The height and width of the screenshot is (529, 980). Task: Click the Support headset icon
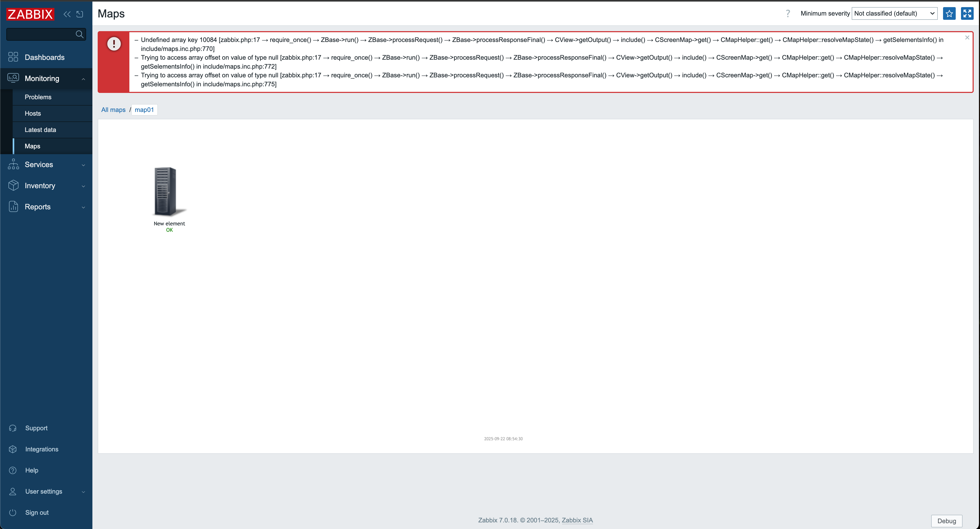coord(13,428)
